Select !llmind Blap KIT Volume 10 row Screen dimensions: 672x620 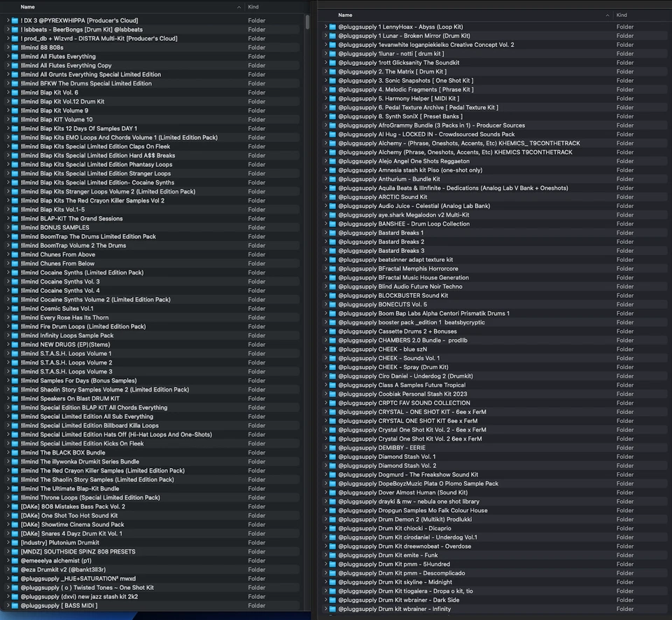(153, 120)
